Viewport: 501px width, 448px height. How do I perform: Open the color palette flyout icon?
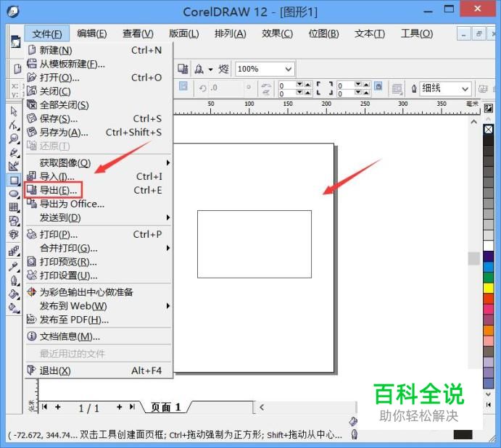[488, 108]
